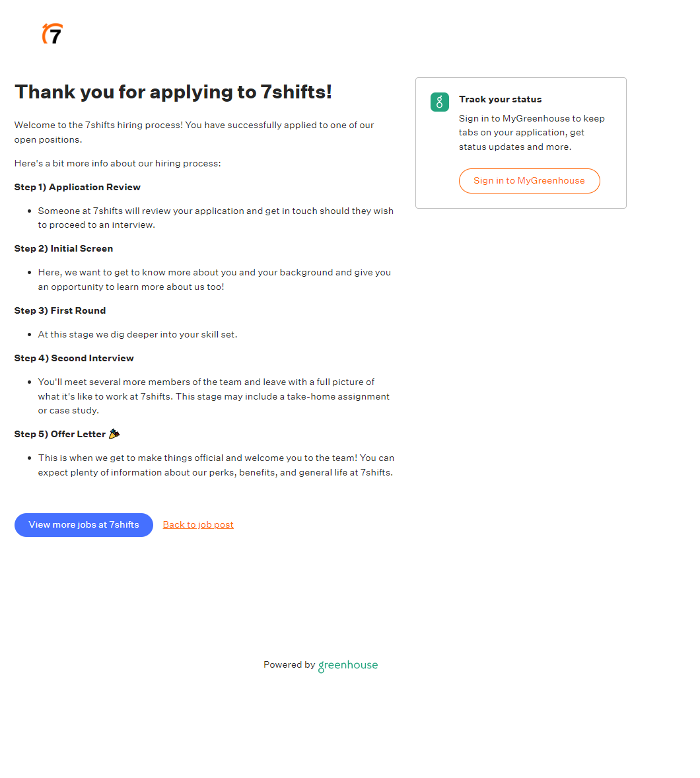Open View more jobs at 7shifts
This screenshot has width=700, height=778.
[84, 525]
